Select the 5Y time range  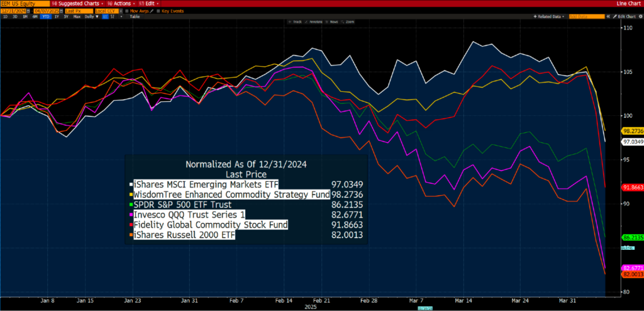(x=66, y=17)
